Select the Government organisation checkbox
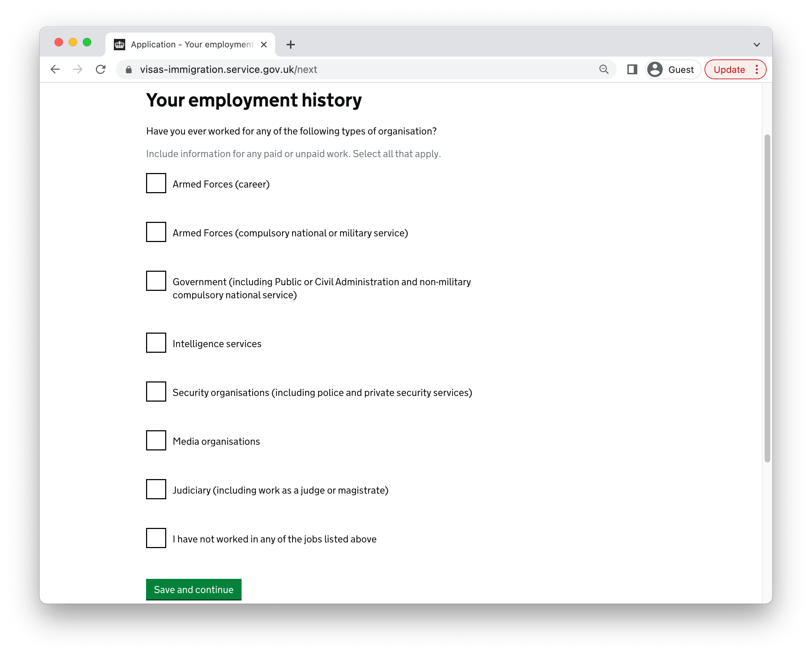 coord(156,281)
